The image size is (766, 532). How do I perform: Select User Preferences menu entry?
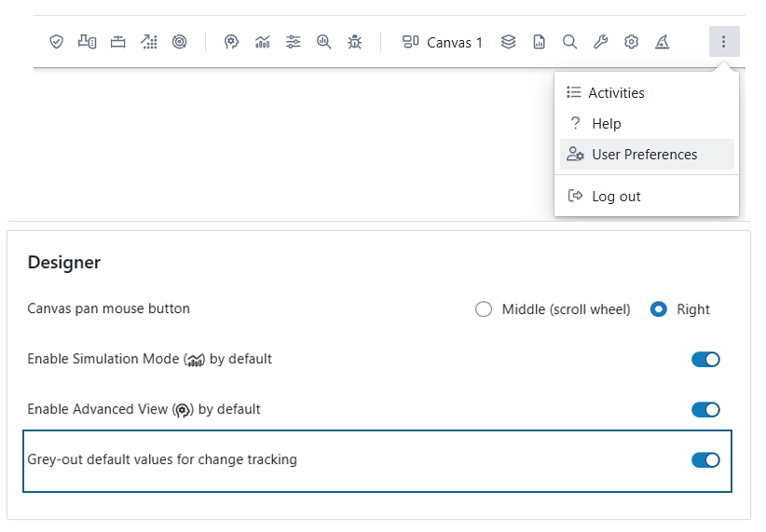(x=643, y=155)
